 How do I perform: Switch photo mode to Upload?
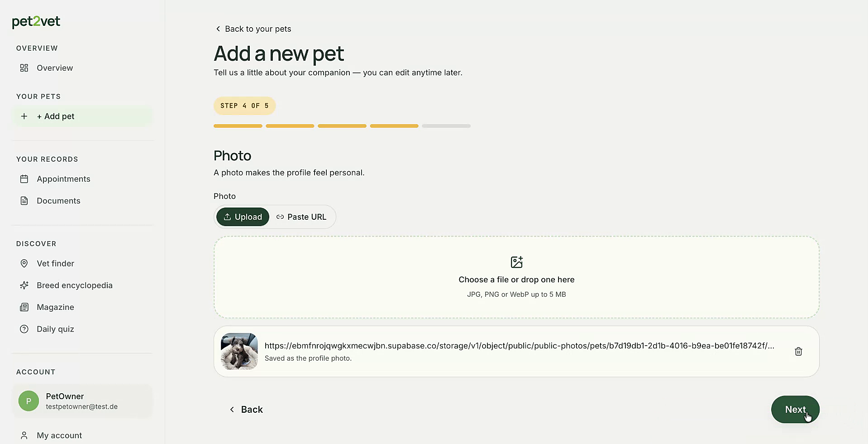(243, 217)
